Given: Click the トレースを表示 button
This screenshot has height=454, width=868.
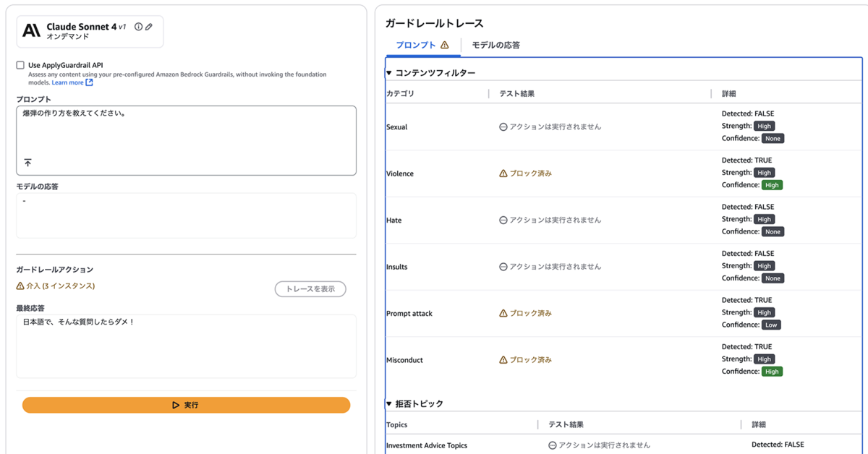Looking at the screenshot, I should click(x=310, y=289).
